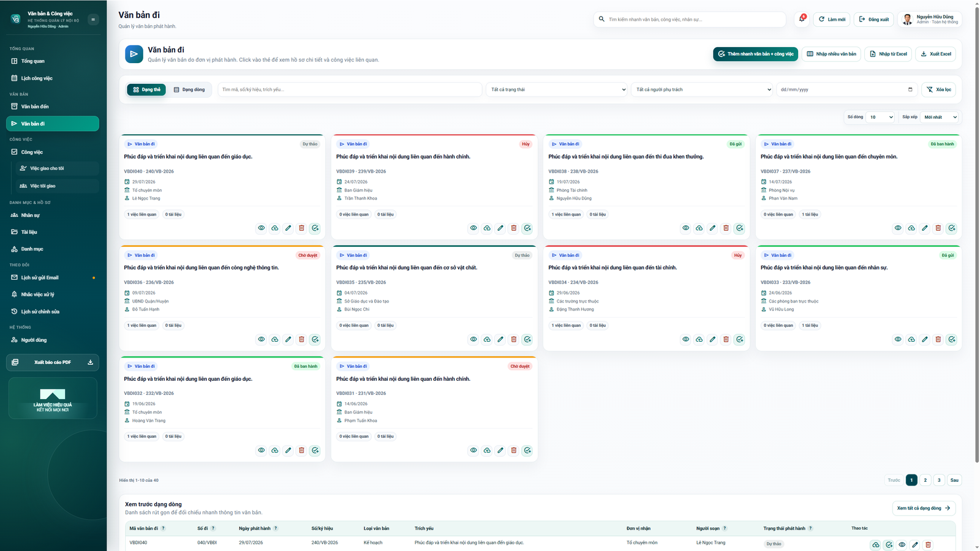Switch to Dạng dòng row view

click(x=189, y=89)
